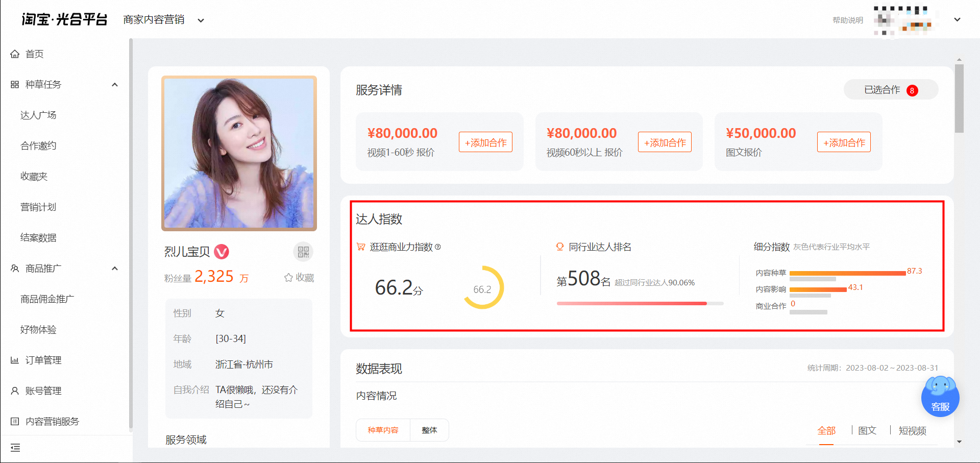
Task: Click the 浙江省-杭州市 region text
Action: click(x=244, y=364)
